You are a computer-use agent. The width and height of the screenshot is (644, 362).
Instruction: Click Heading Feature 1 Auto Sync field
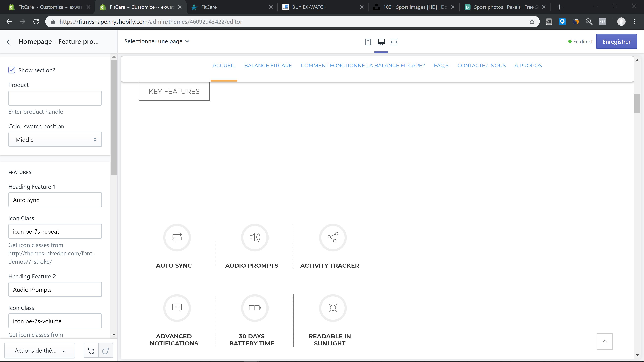tap(55, 200)
